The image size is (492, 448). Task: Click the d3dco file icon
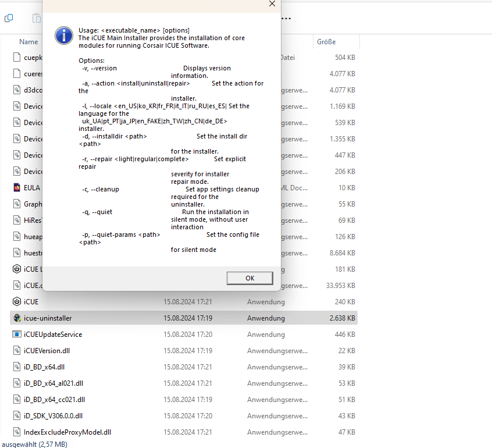tap(17, 90)
